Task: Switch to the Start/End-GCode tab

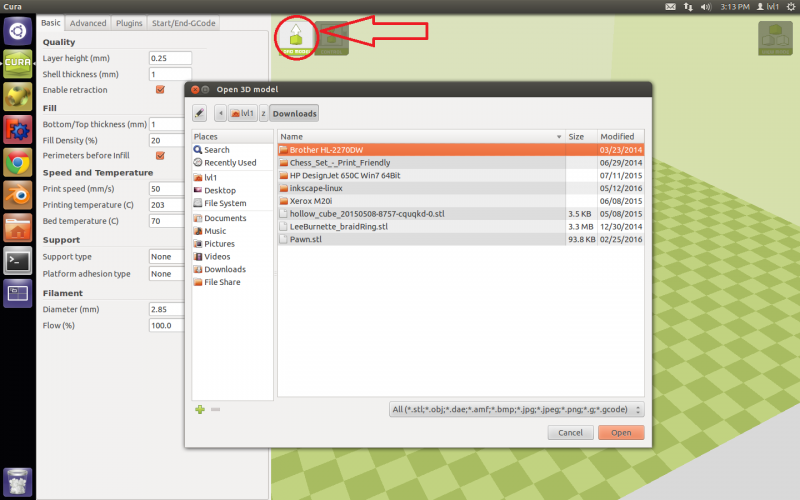Action: (x=184, y=23)
